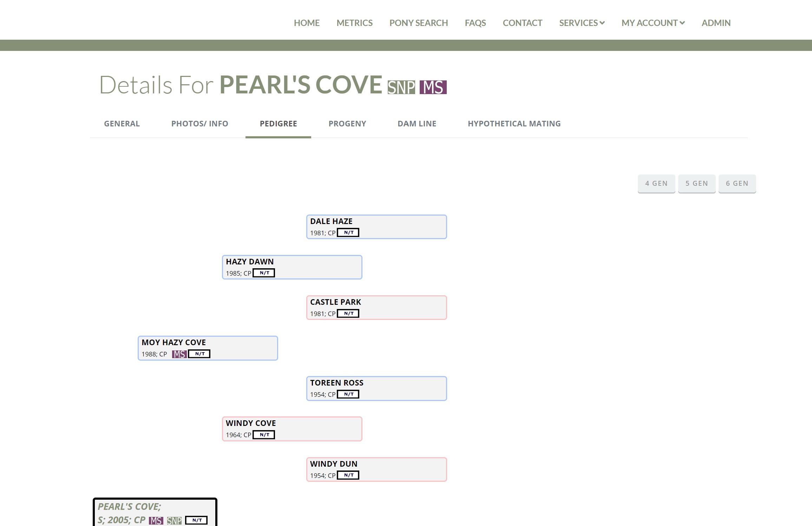The width and height of the screenshot is (812, 526).
Task: Click the N/T badge on the HAZY DAWN card
Action: coord(264,273)
